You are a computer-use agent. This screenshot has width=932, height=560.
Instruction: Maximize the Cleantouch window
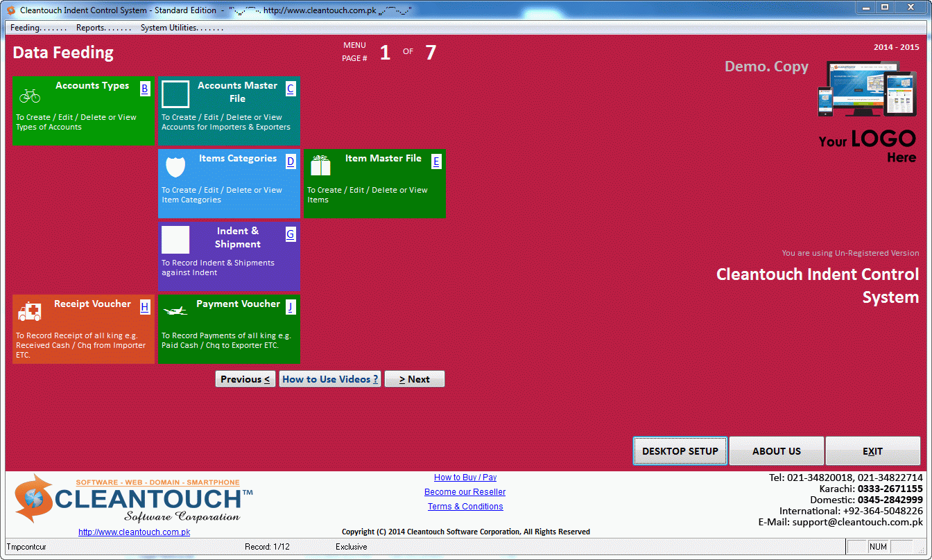(885, 7)
